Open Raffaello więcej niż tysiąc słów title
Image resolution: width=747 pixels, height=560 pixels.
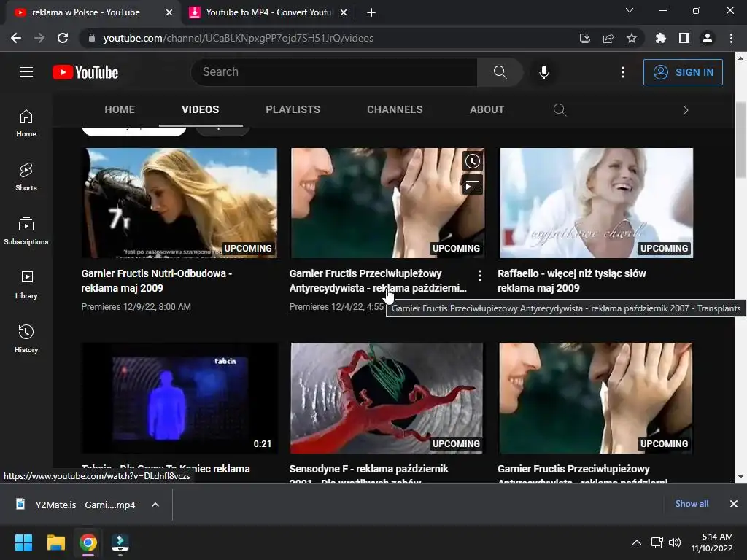(571, 281)
